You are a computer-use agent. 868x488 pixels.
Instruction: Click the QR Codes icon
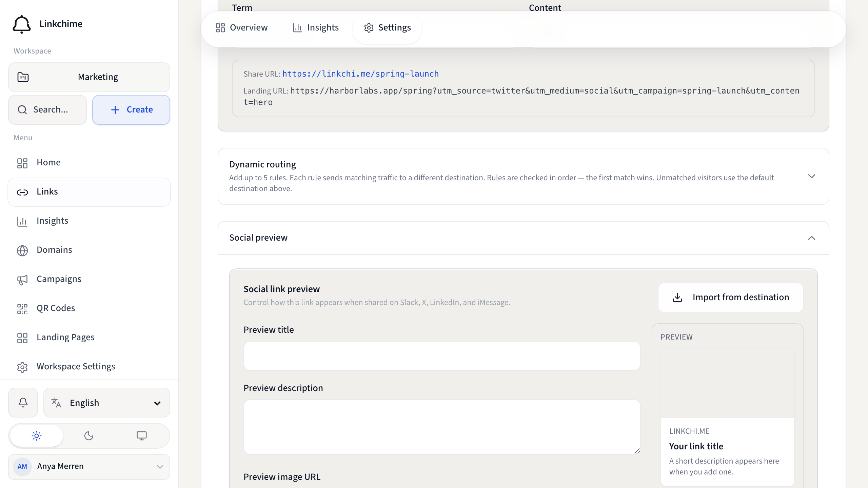(22, 309)
